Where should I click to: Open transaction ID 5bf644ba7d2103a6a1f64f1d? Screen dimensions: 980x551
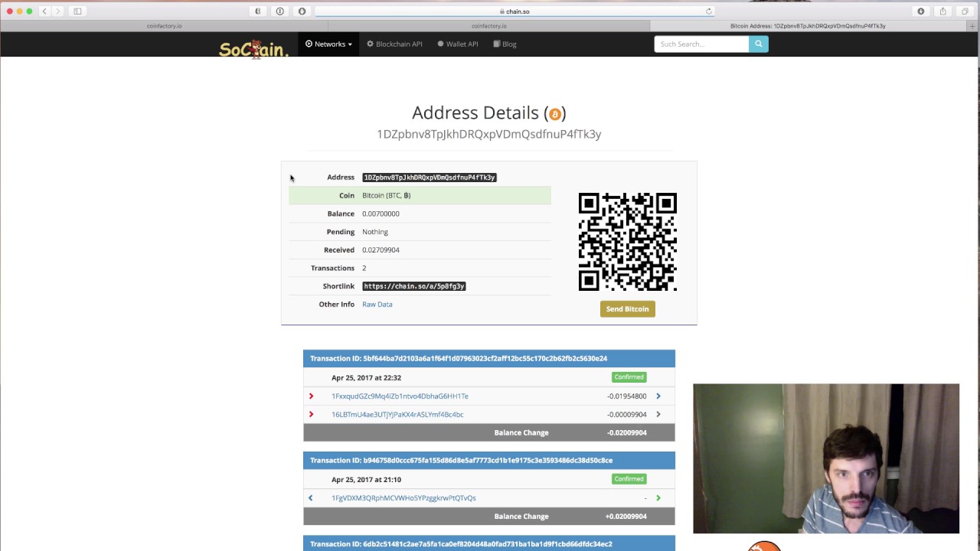(x=459, y=358)
